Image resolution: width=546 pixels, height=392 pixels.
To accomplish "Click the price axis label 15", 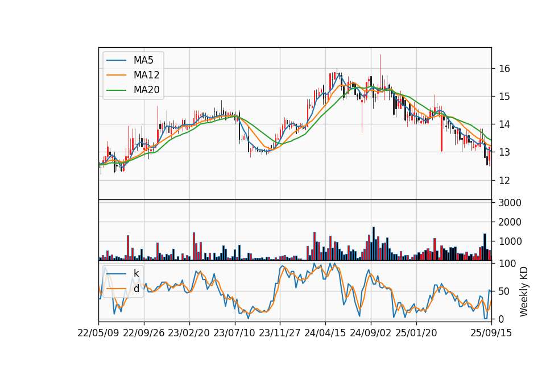I will point(504,97).
